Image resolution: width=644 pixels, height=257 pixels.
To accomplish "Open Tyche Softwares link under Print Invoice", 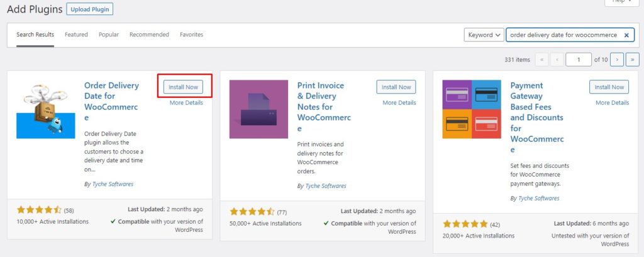I will [326, 186].
